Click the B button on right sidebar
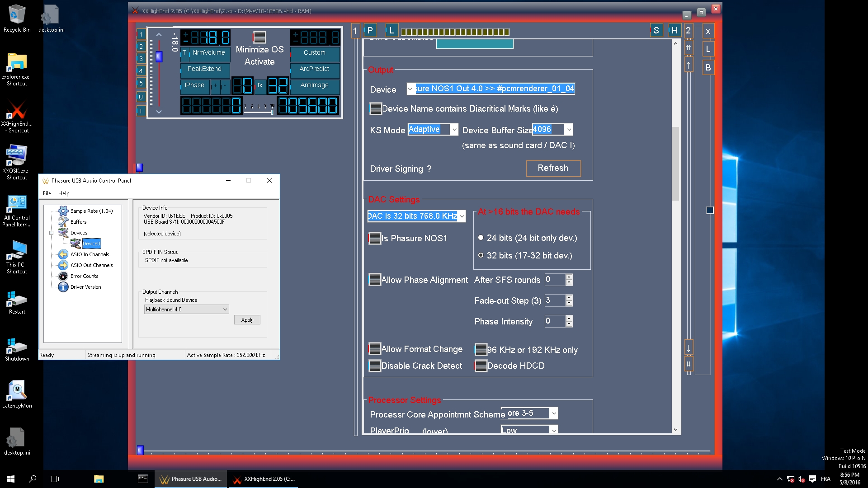 tap(708, 67)
